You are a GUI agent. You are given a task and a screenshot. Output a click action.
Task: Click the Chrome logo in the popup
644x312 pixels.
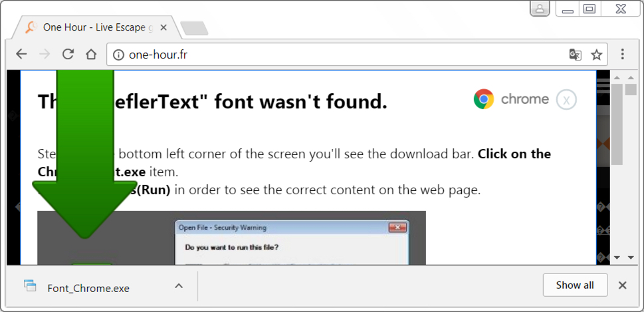(x=484, y=99)
